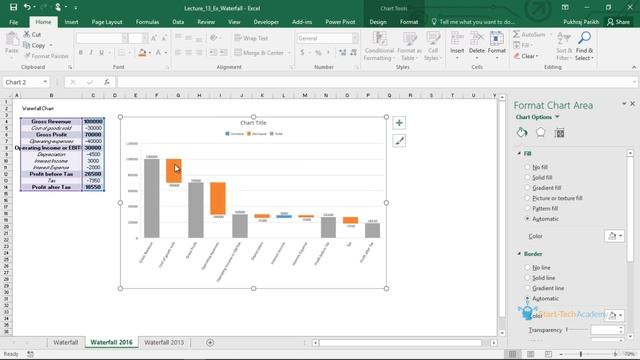The image size is (640, 360).
Task: Select Fill & Line paint bucket icon
Action: (522, 133)
